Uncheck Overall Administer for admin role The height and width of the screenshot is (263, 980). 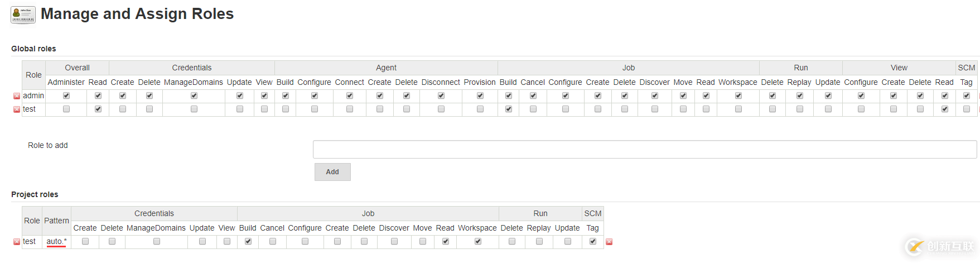click(66, 95)
